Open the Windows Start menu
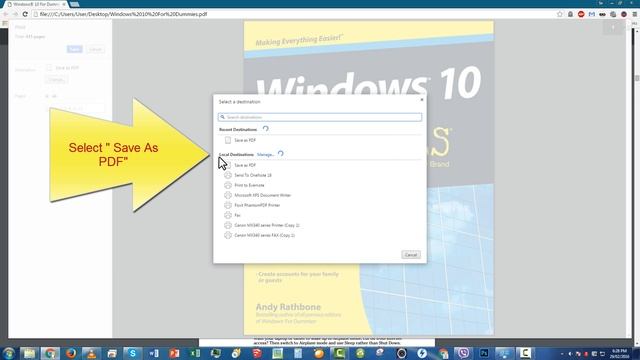This screenshot has height=360, width=640. (x=9, y=353)
